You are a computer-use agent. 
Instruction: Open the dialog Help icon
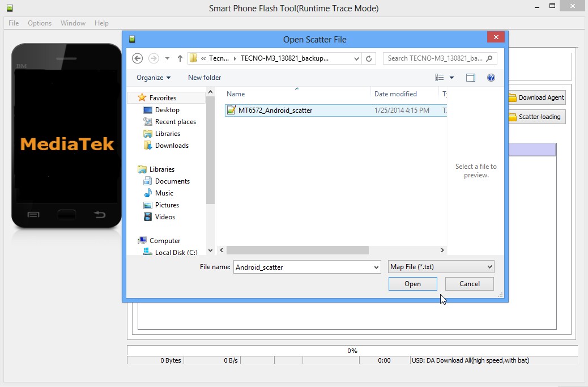pos(491,78)
